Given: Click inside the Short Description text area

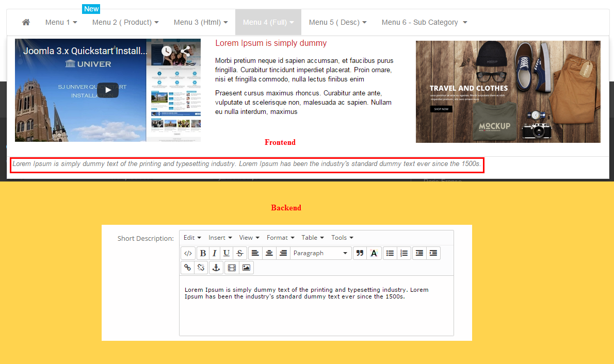Looking at the screenshot, I should (x=316, y=306).
